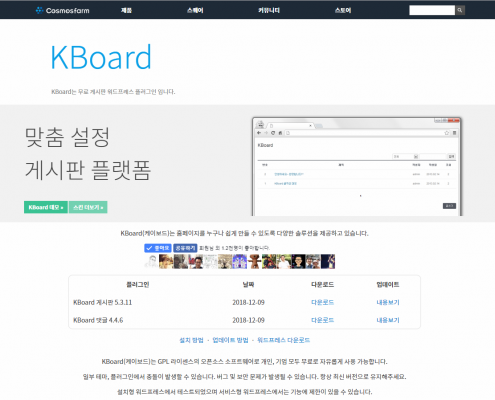
Task: Open the 워드프레스 다운로드 link
Action: point(283,340)
